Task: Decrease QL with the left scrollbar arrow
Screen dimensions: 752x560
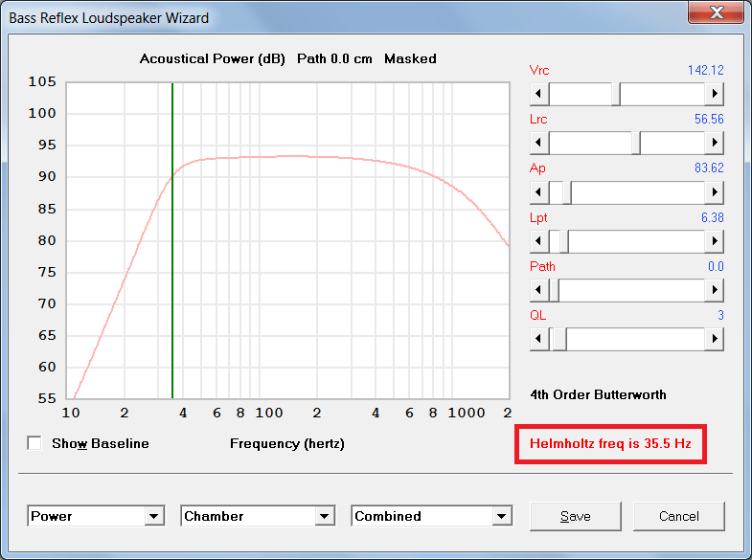Action: click(539, 339)
